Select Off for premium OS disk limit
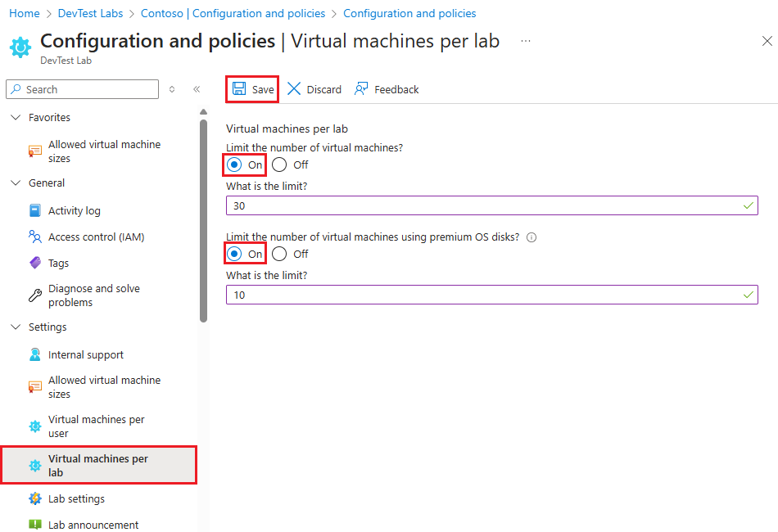 click(x=278, y=254)
